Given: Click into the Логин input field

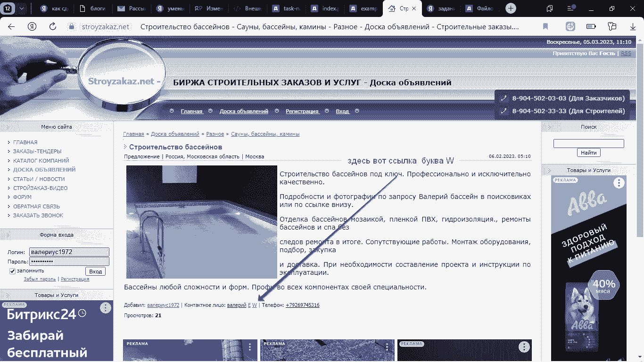Looking at the screenshot, I should point(69,252).
